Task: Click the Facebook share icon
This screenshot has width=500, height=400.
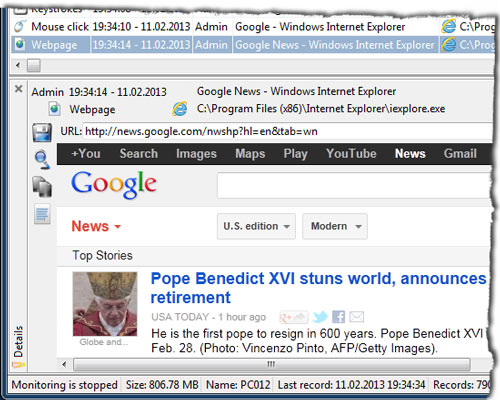Action: tap(338, 317)
